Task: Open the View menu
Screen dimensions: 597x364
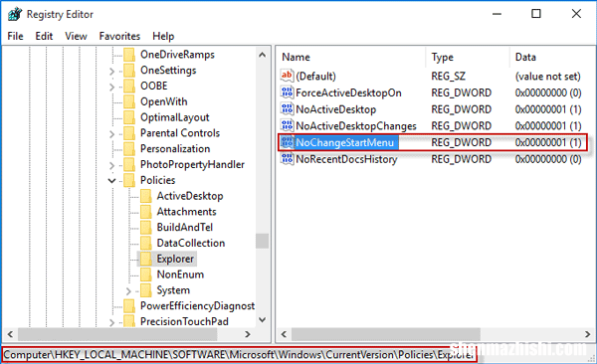Action: [76, 36]
